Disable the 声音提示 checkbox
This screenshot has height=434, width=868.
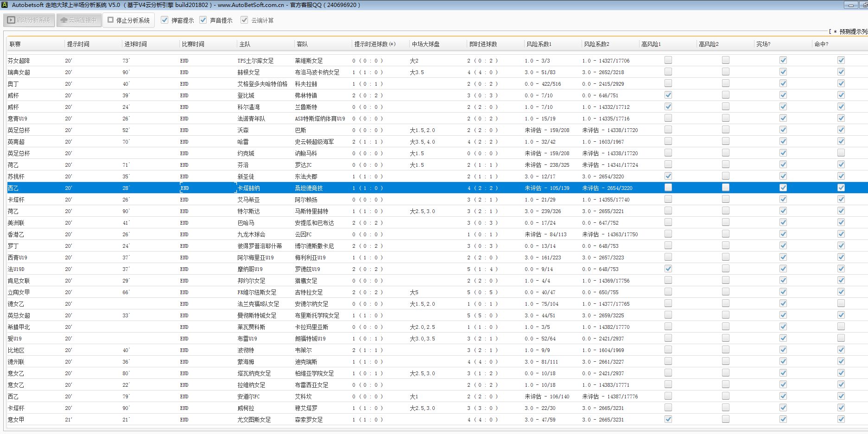[203, 20]
